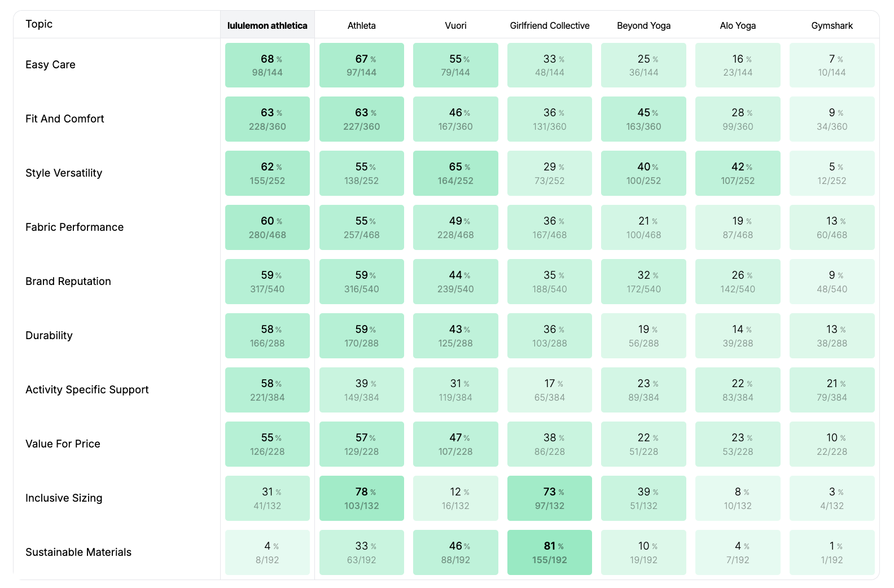Screen dimensions: 894x588
Task: Click the 86/228 Girlfriend Collective cell
Action: (x=550, y=444)
